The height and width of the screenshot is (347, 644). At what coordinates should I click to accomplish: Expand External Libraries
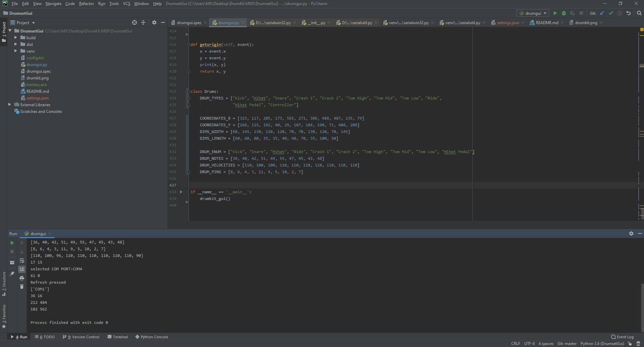10,105
